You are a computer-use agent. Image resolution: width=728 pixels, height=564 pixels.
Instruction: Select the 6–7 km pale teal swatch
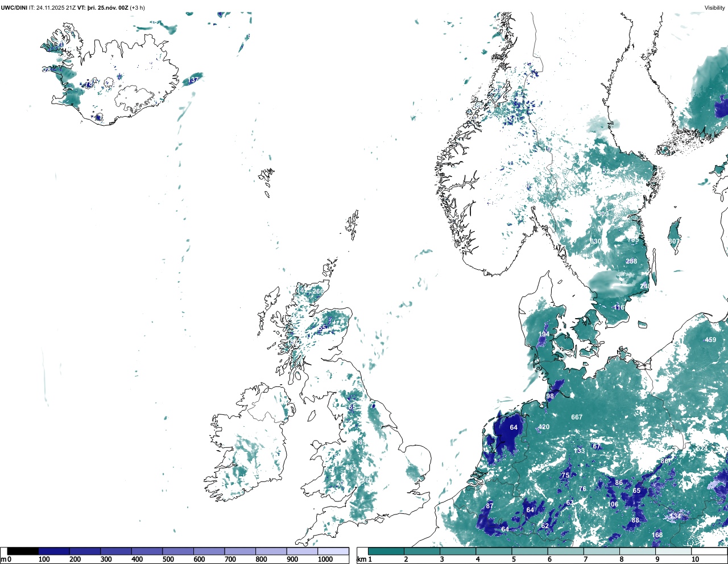(x=565, y=551)
